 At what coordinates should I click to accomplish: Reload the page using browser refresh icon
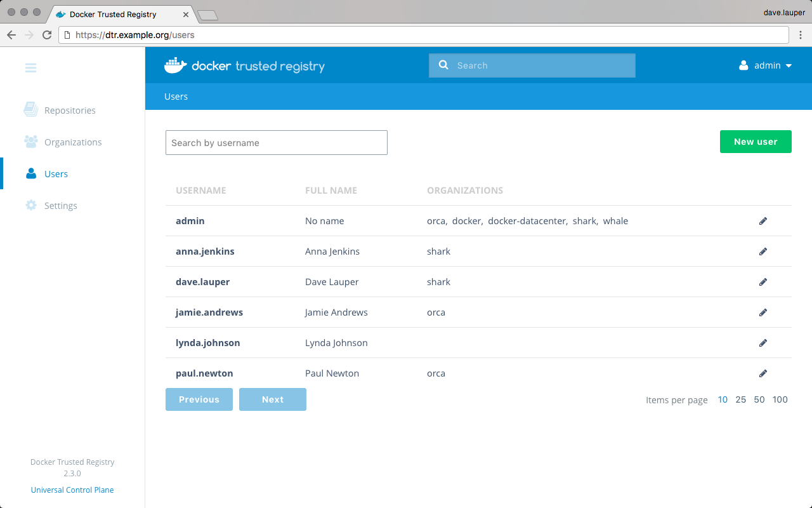click(x=47, y=35)
